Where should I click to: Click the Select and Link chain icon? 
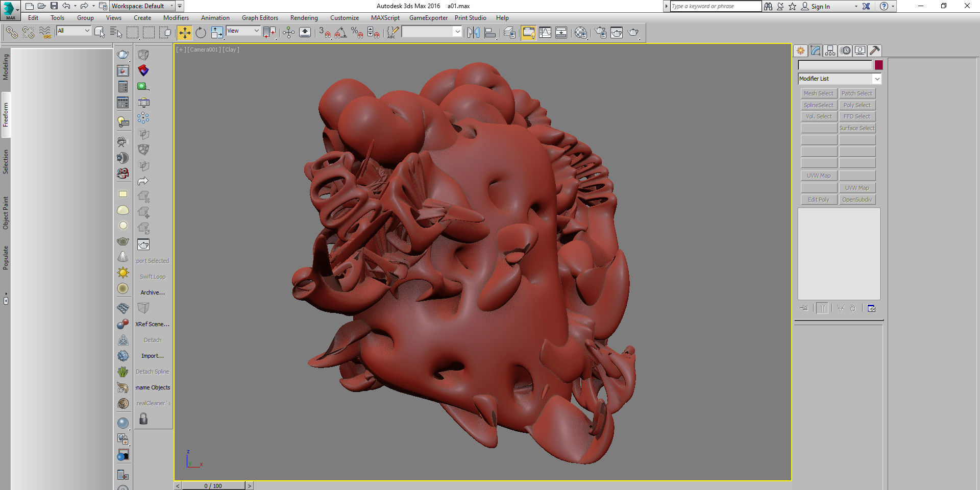point(11,33)
